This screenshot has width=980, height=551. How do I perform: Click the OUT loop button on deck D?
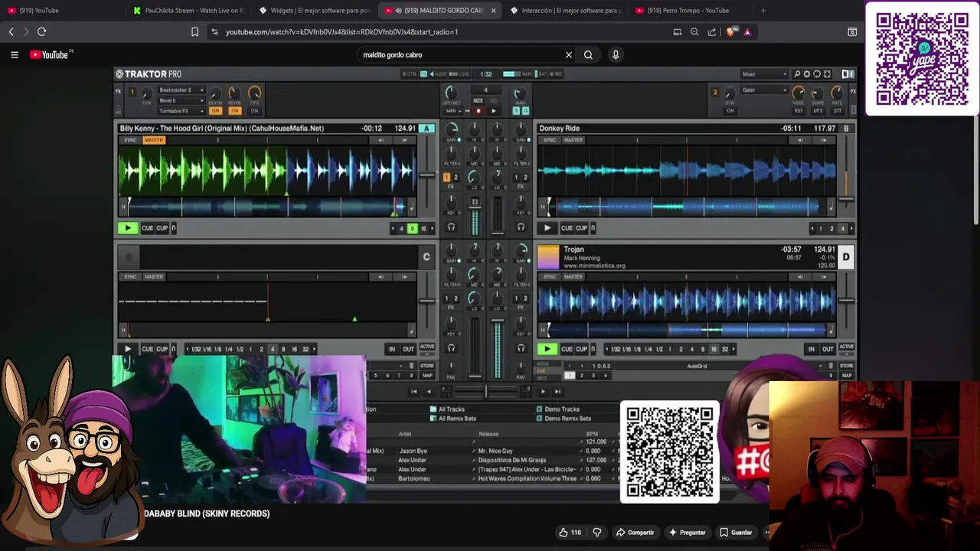[828, 349]
